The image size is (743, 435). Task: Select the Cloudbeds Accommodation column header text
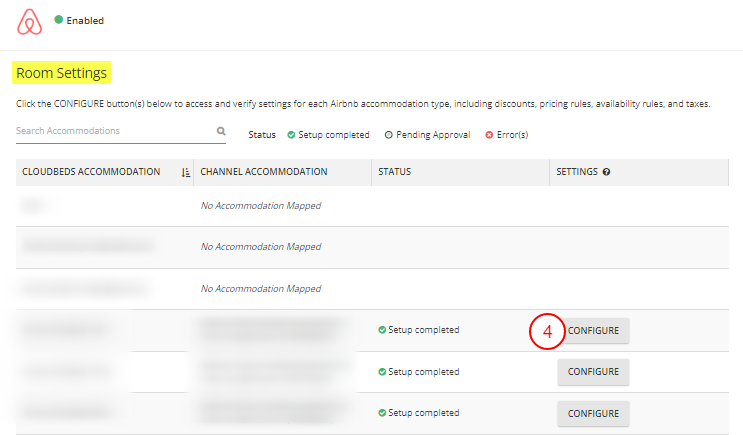click(x=91, y=172)
